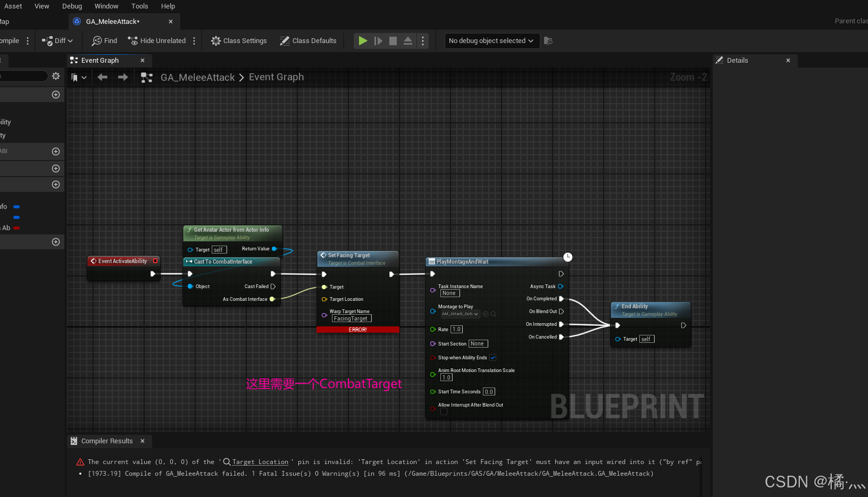Viewport: 868px width, 497px height.
Task: Edit Anim Root Motion Translation Scale value
Action: click(x=447, y=377)
